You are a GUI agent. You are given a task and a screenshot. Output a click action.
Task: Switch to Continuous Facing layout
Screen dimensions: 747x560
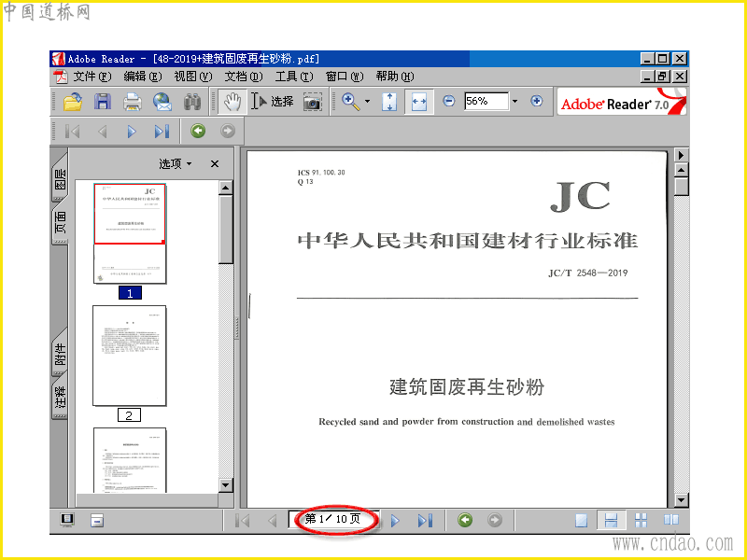641,520
